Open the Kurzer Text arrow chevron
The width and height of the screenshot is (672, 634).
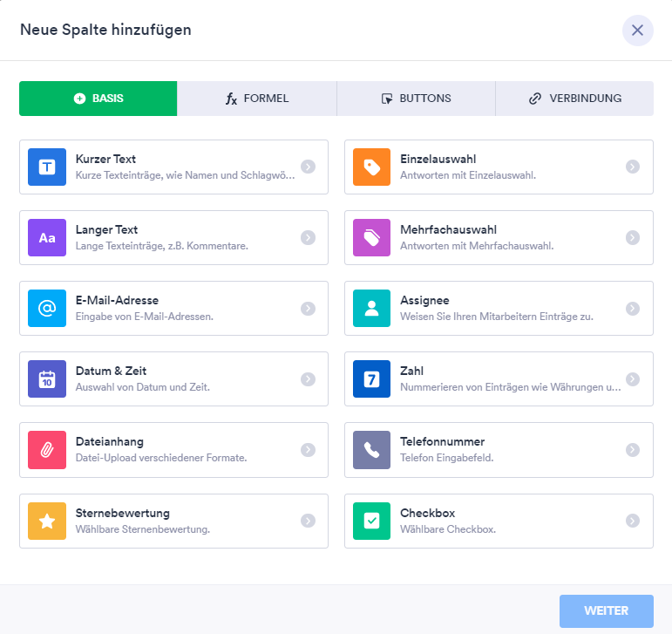coord(308,167)
